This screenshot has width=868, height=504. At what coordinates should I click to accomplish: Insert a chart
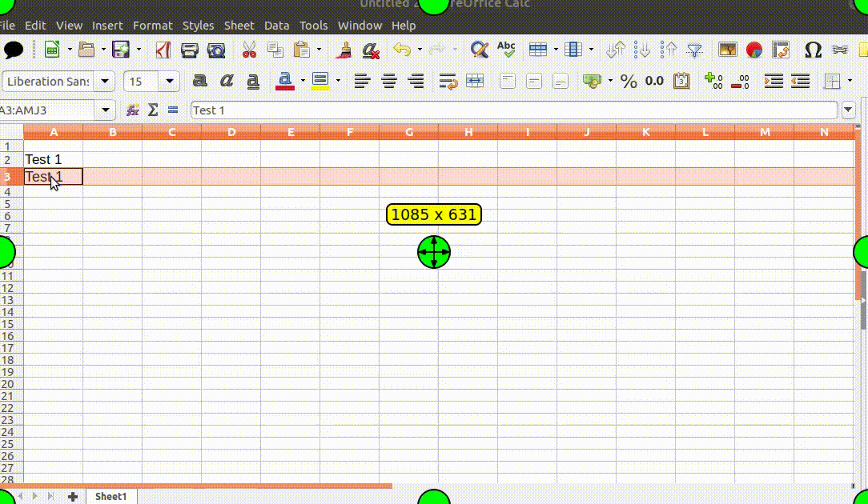[x=753, y=50]
